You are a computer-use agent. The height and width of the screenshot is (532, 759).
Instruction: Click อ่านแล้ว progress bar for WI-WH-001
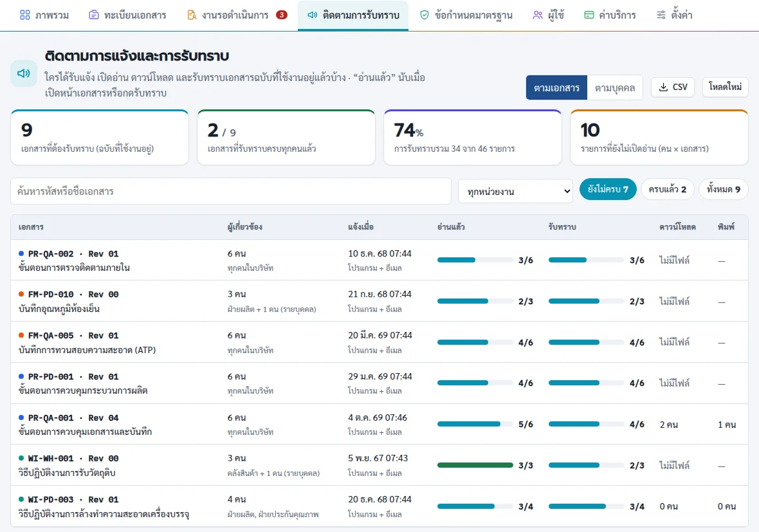(x=475, y=465)
